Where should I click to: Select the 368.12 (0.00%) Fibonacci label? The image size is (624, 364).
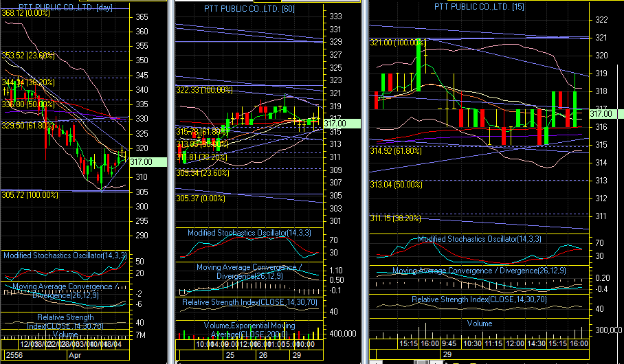click(x=26, y=13)
